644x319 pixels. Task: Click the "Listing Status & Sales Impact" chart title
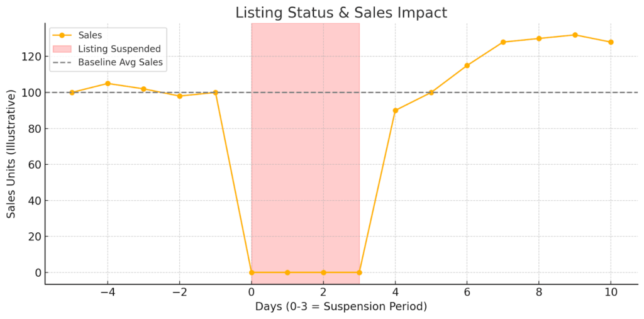click(x=341, y=13)
